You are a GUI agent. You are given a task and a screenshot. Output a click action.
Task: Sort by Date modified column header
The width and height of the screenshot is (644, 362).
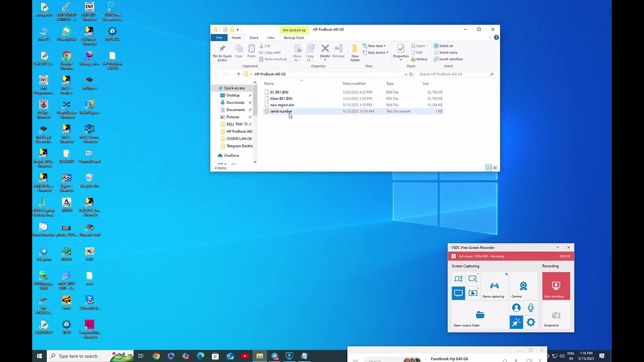(x=354, y=83)
